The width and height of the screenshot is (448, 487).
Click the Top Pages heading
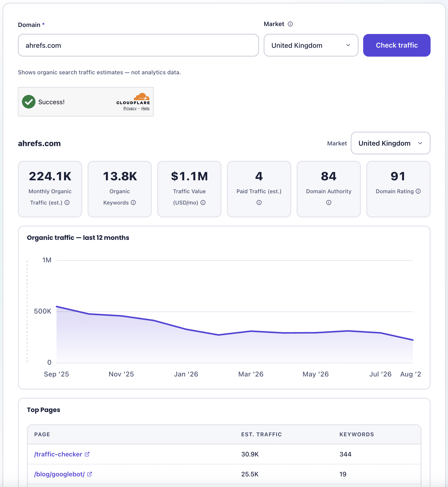[43, 410]
